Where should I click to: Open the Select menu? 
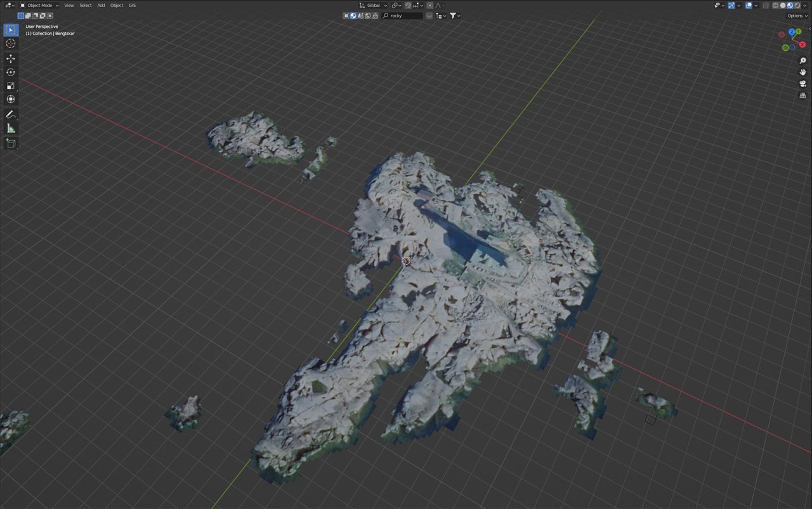point(86,6)
